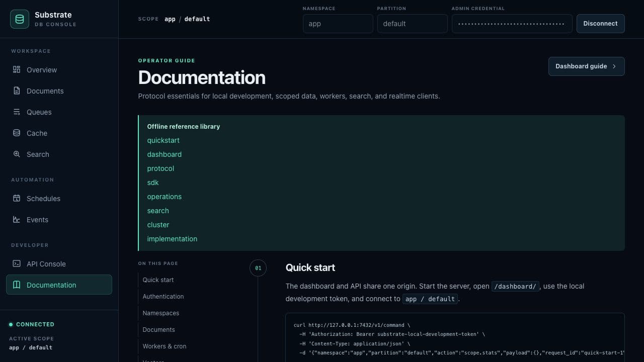Click the Documentation book icon in sidebar
This screenshot has width=644, height=362.
click(x=17, y=285)
